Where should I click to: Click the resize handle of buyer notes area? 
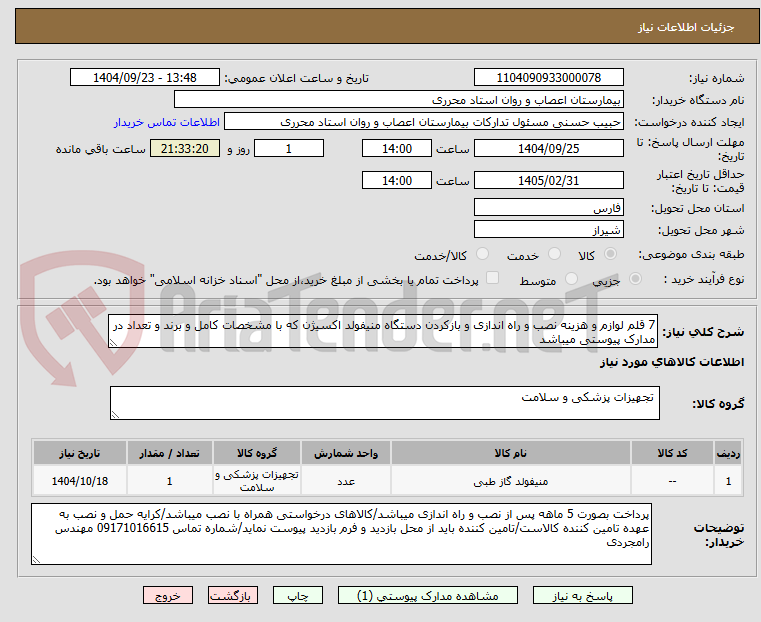click(36, 560)
